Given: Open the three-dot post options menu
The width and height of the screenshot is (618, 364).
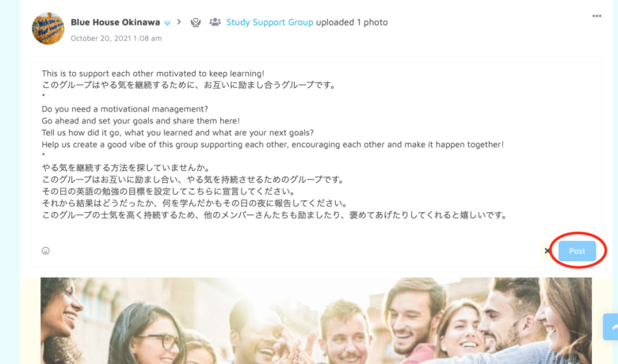Looking at the screenshot, I should click(x=597, y=16).
